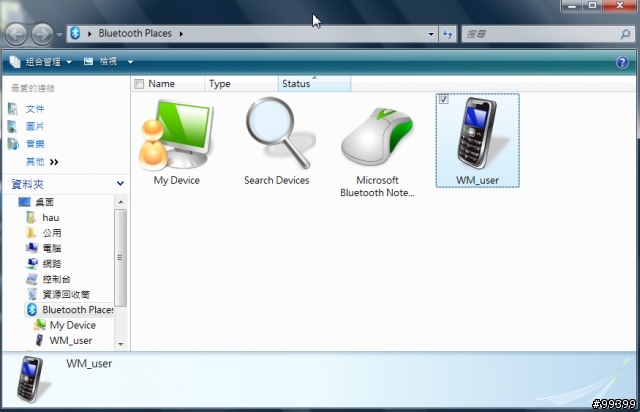
Task: Open the address bar history dropdown
Action: click(x=431, y=34)
